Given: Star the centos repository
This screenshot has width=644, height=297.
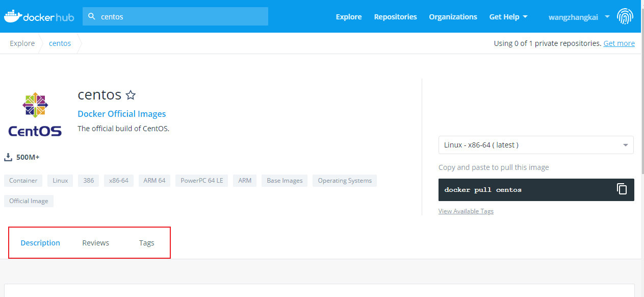Looking at the screenshot, I should tap(131, 95).
